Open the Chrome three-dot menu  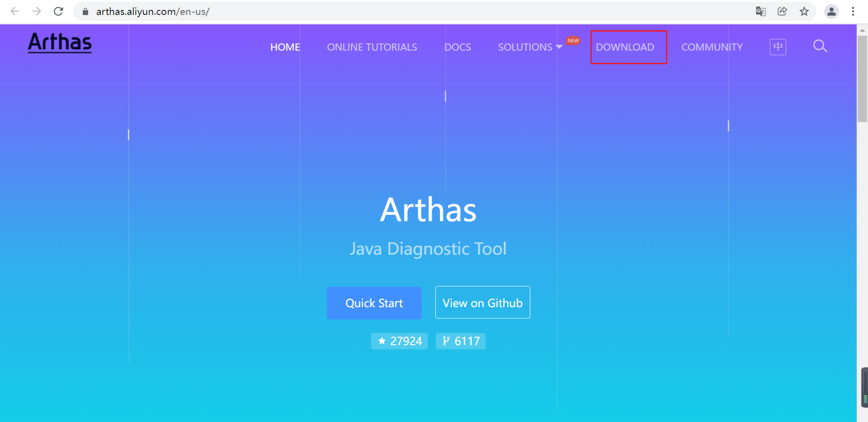coord(854,12)
